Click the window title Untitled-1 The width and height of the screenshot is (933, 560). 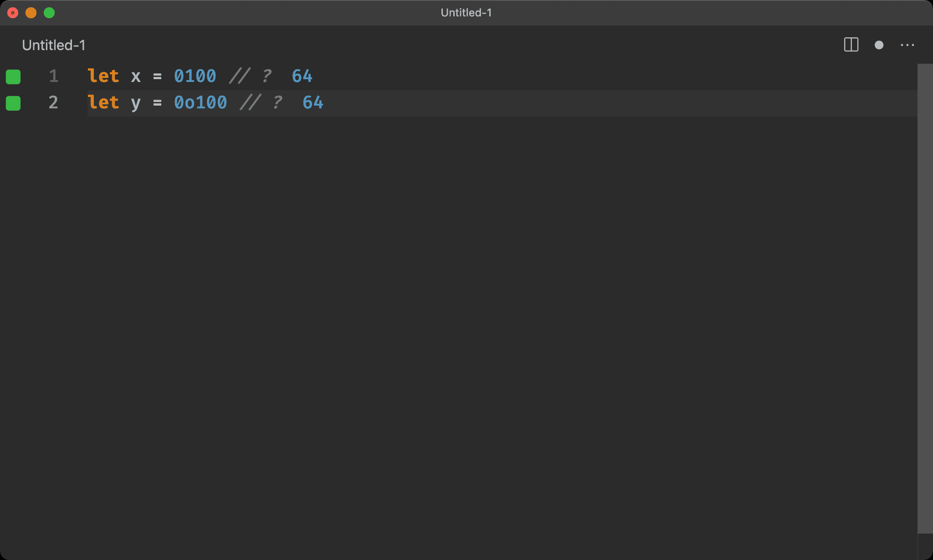point(466,13)
